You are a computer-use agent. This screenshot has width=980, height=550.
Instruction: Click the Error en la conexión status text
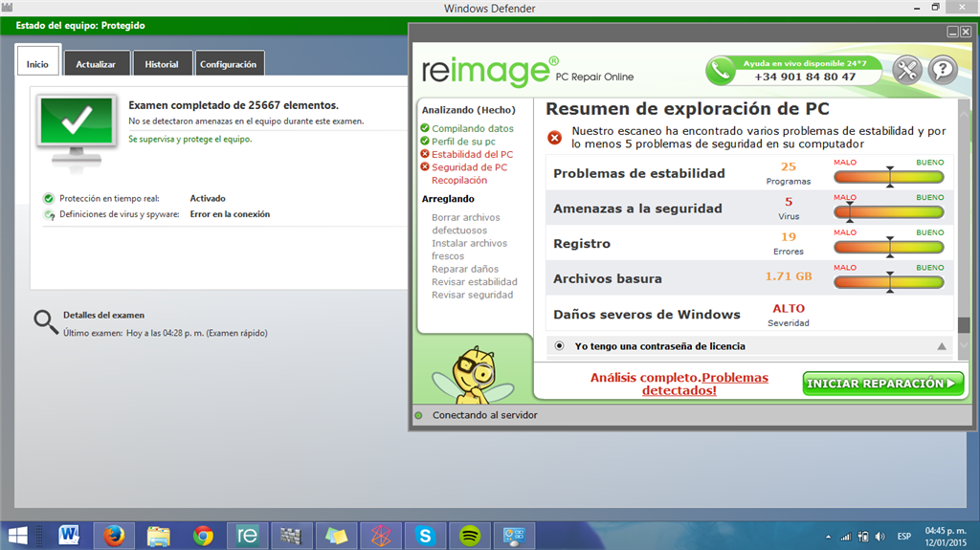pos(230,214)
